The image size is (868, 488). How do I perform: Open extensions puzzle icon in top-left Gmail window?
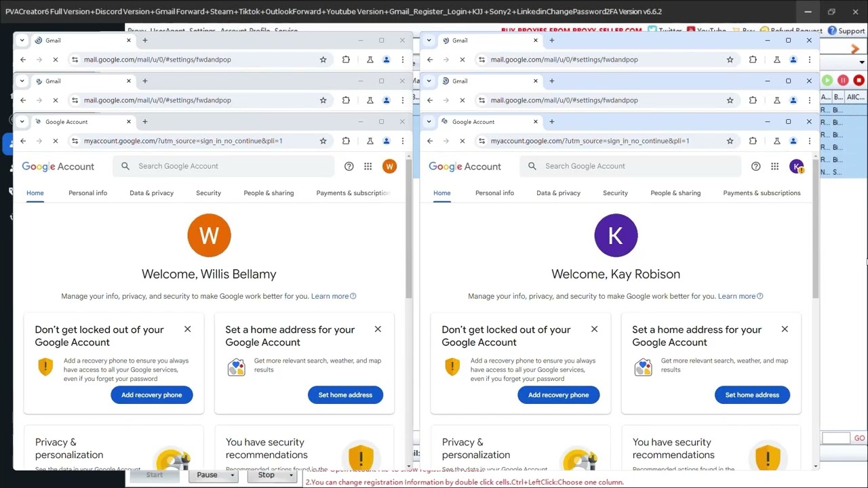(346, 60)
